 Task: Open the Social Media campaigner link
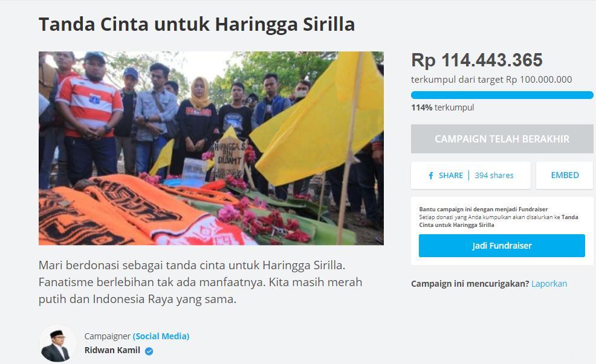click(x=161, y=336)
